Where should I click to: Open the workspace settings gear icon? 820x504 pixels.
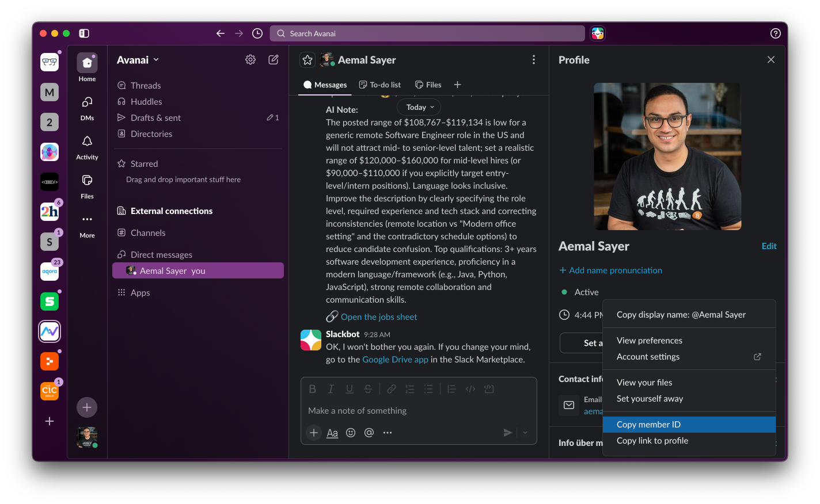[x=250, y=59]
